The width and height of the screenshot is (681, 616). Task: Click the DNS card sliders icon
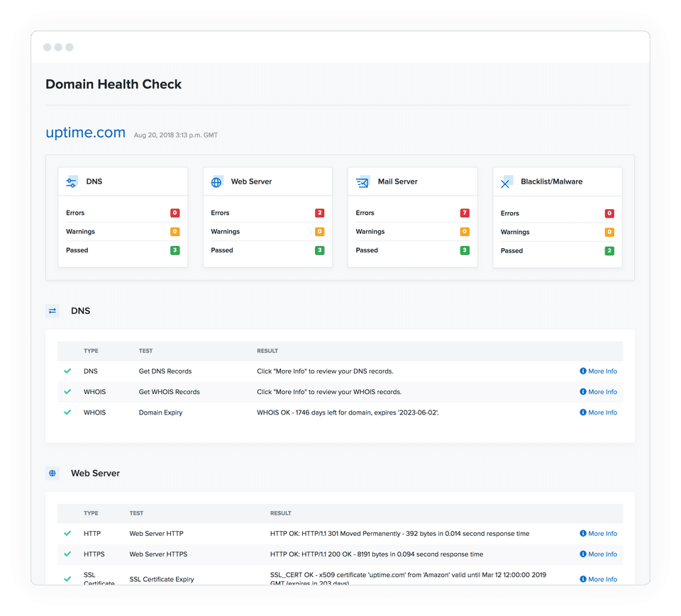(x=72, y=182)
